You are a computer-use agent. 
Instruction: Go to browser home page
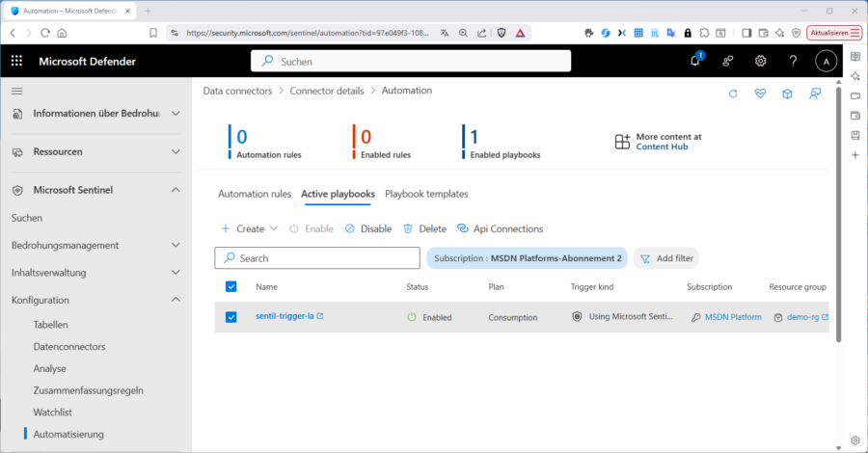62,33
